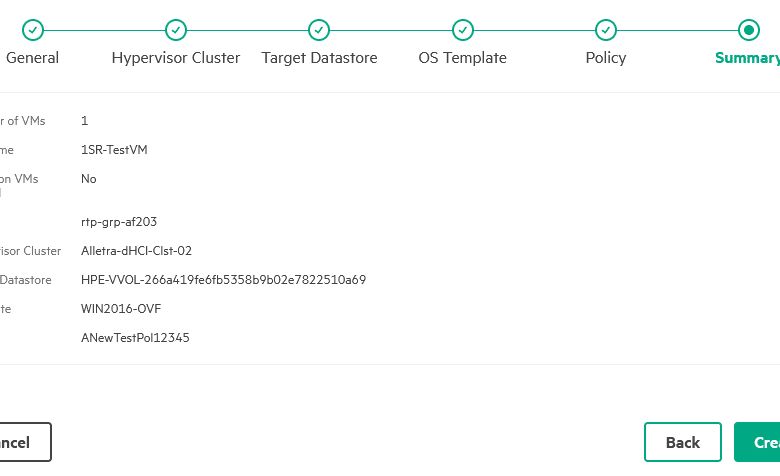
Task: Switch to the OS Template step label
Action: pos(463,58)
